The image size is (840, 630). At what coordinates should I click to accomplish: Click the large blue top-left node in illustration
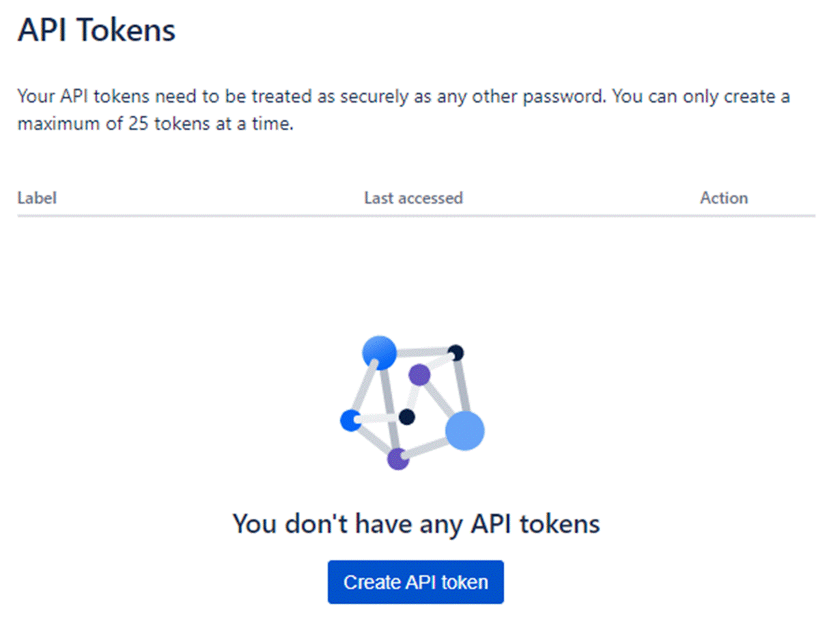tap(379, 353)
